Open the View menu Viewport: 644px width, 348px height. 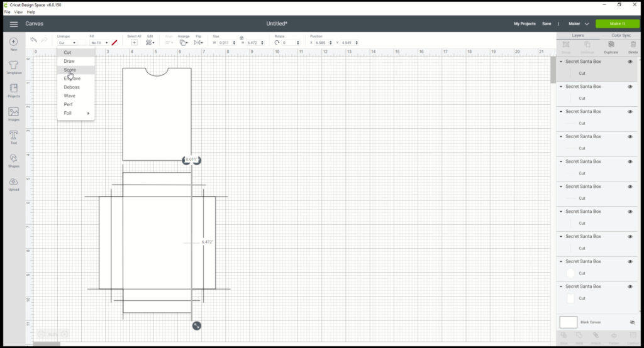(x=18, y=12)
